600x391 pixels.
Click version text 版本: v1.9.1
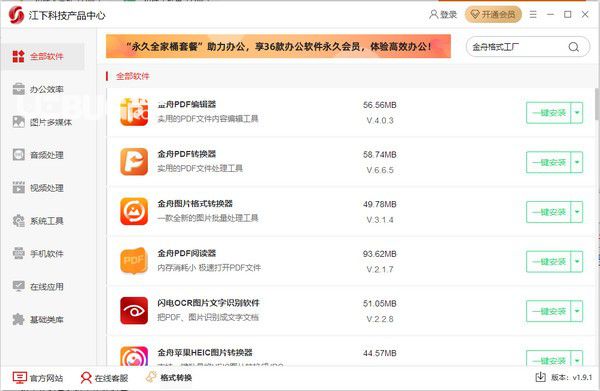tap(572, 377)
